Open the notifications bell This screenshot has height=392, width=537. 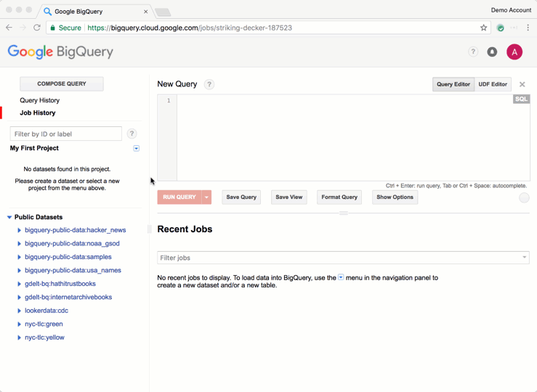(x=492, y=52)
